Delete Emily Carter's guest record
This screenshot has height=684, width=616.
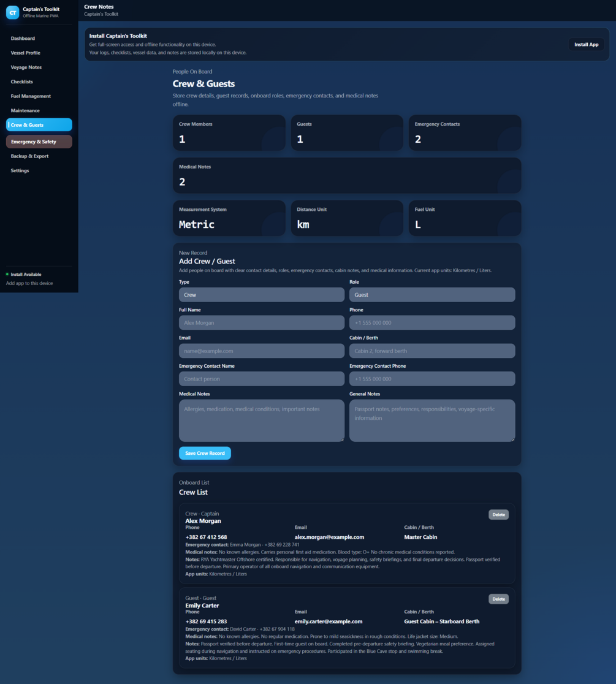[498, 599]
